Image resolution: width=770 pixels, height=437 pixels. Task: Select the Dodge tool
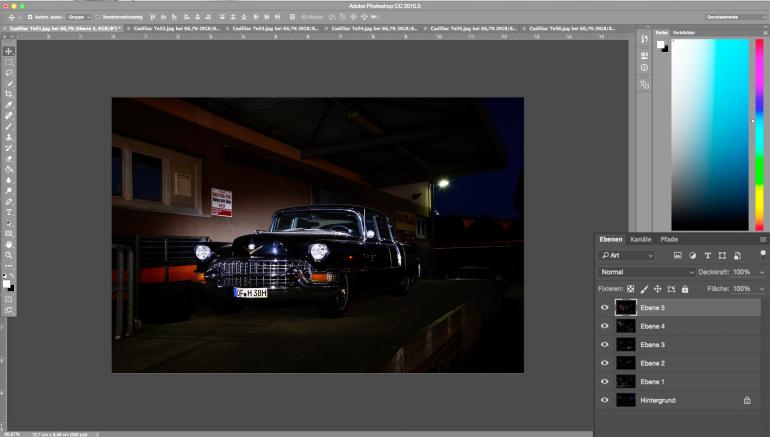click(9, 191)
